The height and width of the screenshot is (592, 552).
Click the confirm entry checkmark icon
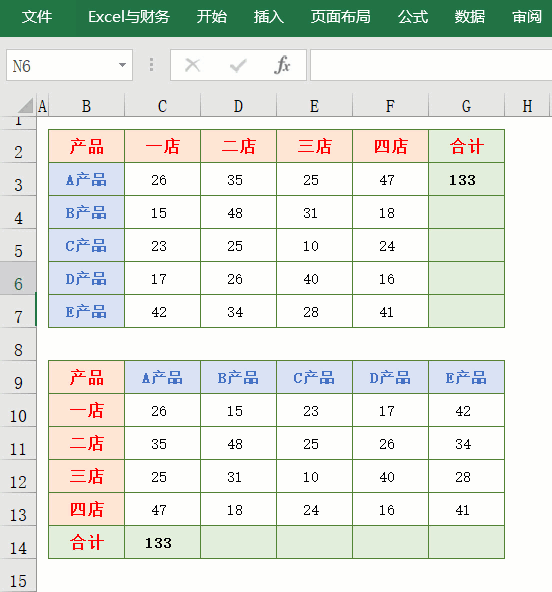(238, 65)
